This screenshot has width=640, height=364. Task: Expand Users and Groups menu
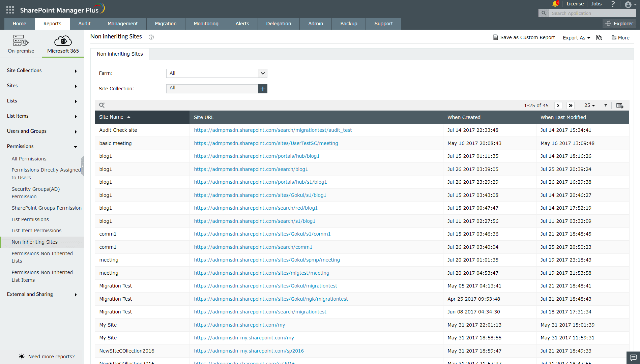tap(42, 131)
